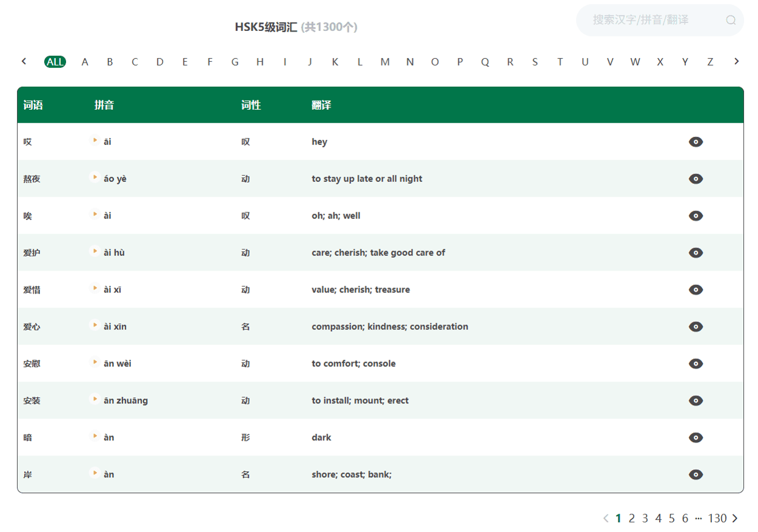
Task: Filter vocabulary by letter Z
Action: coord(709,61)
